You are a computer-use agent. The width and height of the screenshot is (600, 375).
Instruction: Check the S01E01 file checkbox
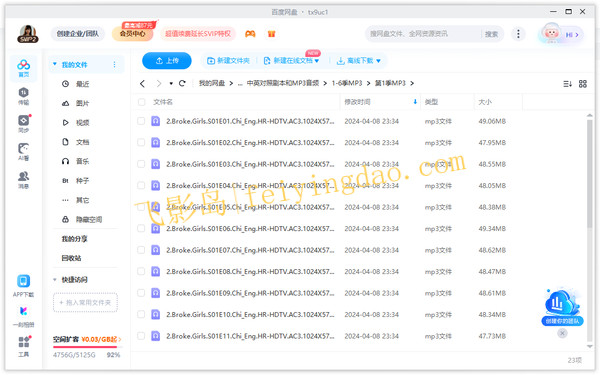[x=141, y=121]
